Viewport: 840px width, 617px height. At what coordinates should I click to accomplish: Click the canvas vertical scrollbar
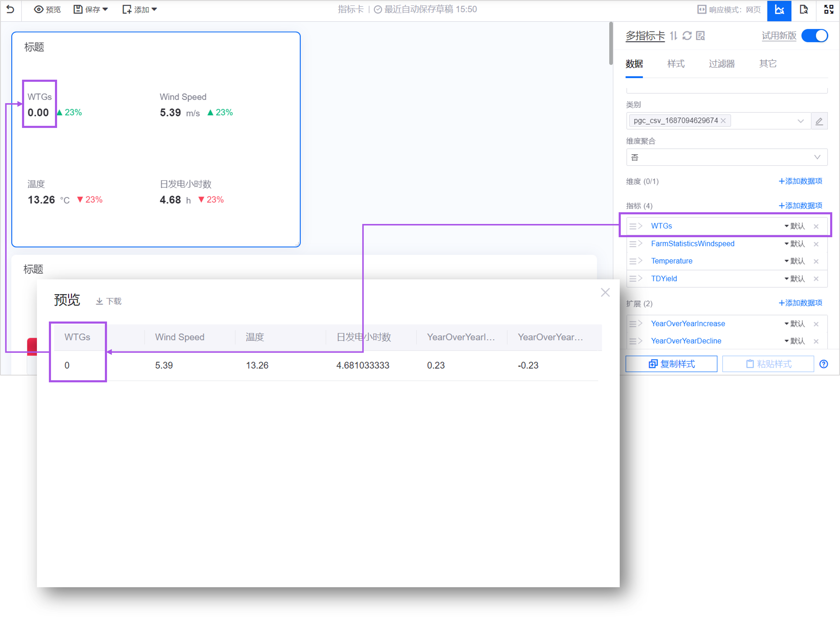[611, 43]
